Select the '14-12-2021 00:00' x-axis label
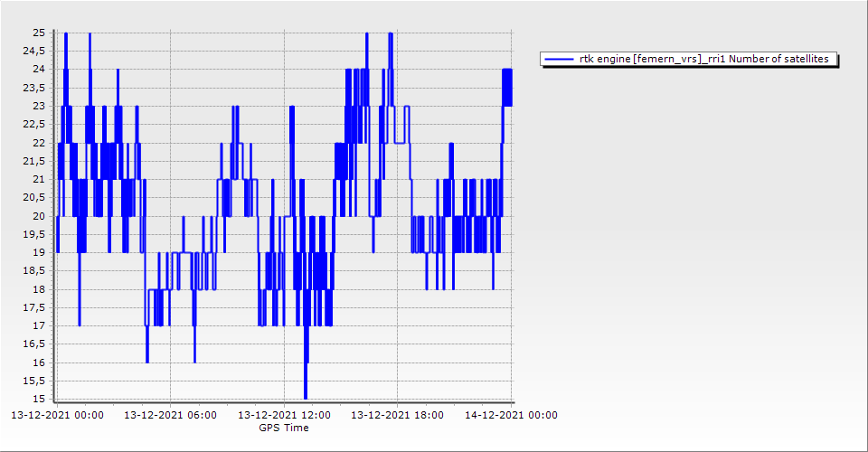868x452 pixels. pos(511,416)
